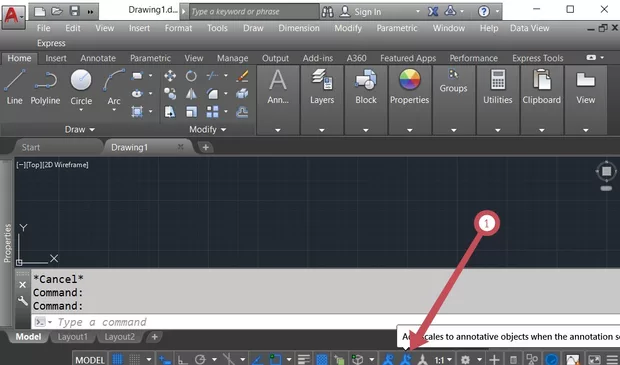Switch to the Annotate ribbon tab
Viewport: 620px width, 365px height.
click(x=98, y=58)
